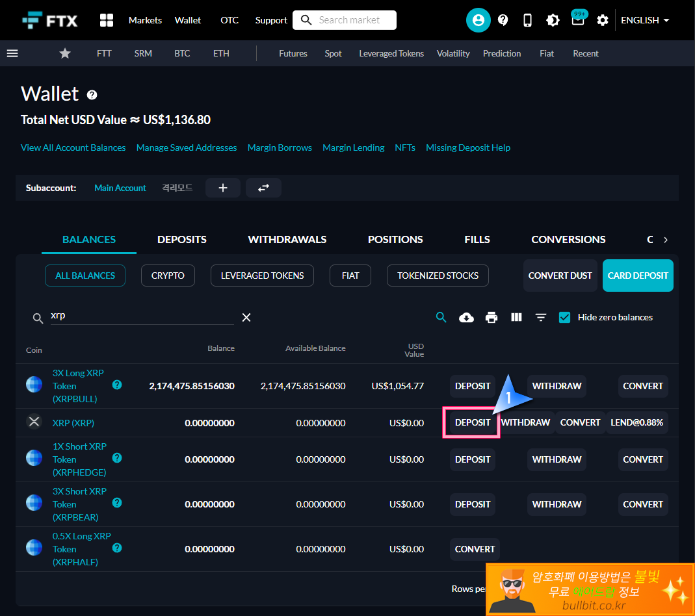Open the FTX logo home page
The image size is (695, 616).
coord(49,20)
